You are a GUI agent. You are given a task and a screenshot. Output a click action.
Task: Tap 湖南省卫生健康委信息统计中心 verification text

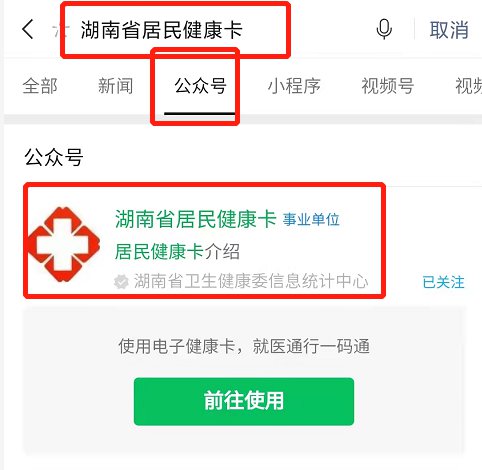pos(251,282)
